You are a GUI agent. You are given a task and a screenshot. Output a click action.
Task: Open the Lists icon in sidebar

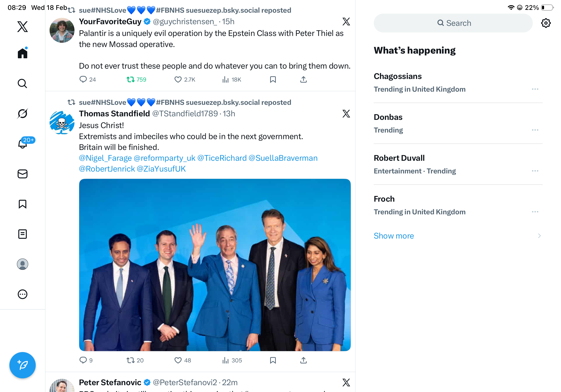click(23, 234)
